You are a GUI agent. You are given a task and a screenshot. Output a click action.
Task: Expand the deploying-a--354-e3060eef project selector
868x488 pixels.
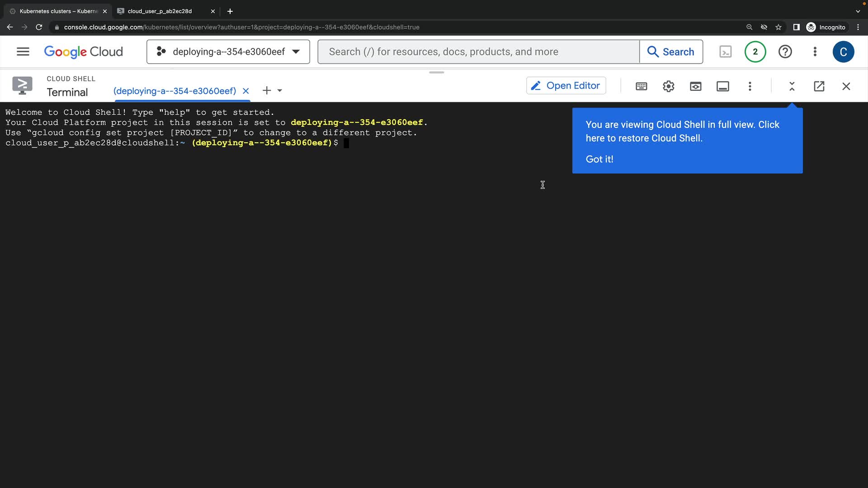click(228, 52)
